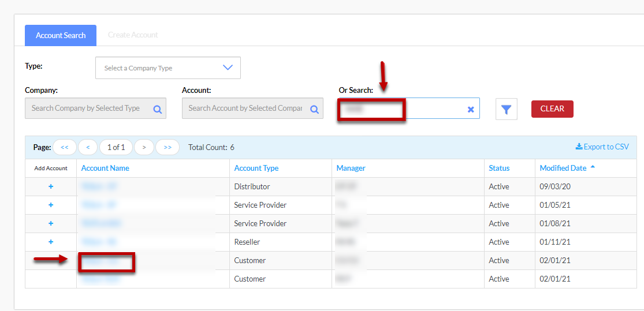Click inside the Or Search text box

point(408,108)
